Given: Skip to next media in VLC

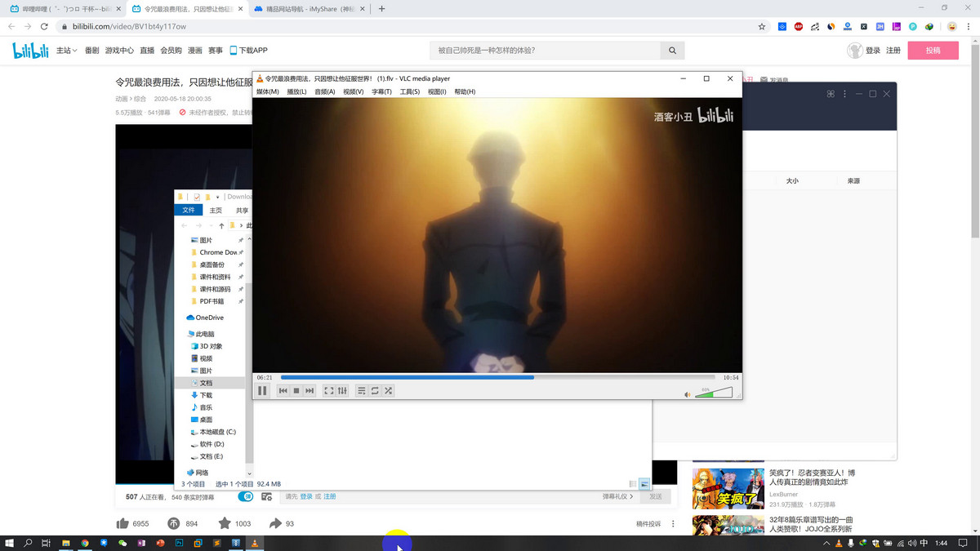Looking at the screenshot, I should [310, 391].
